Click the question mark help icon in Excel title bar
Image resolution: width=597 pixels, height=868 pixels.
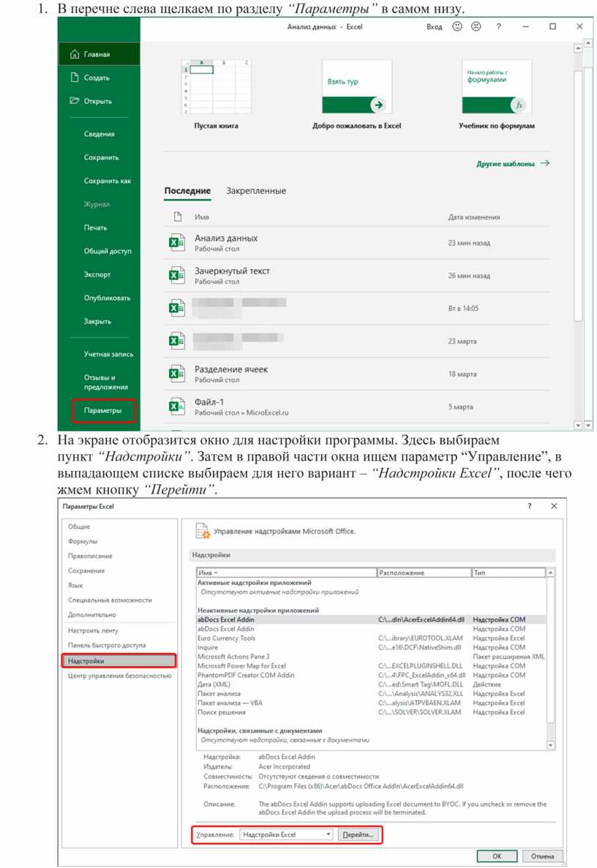[x=498, y=26]
